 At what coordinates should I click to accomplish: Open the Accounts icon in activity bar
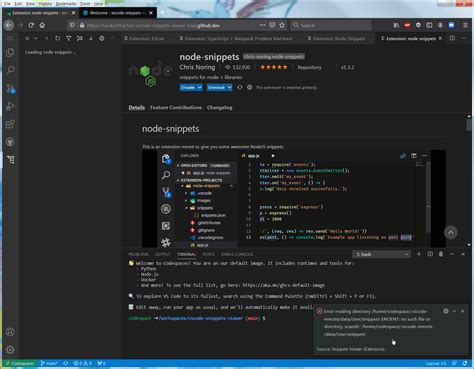[x=10, y=332]
